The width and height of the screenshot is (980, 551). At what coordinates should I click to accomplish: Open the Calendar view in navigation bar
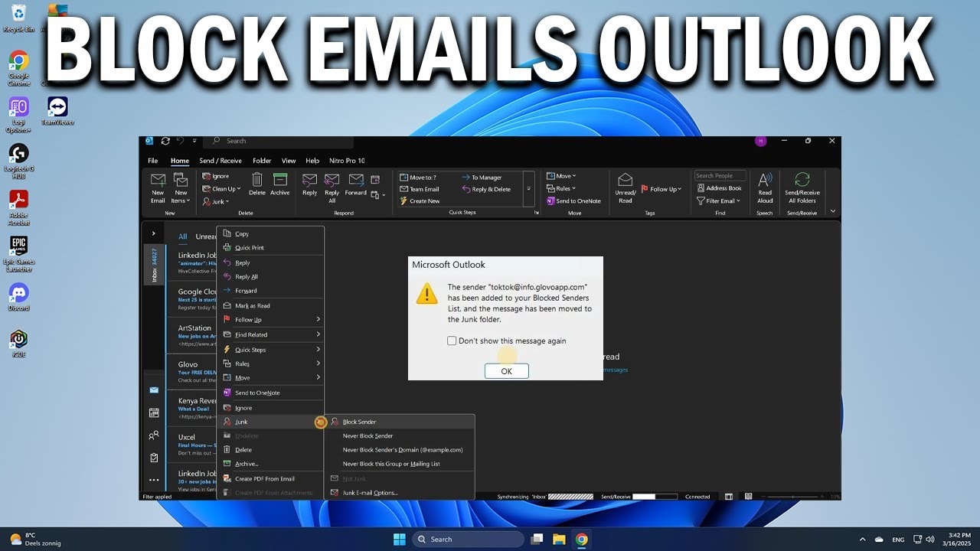click(x=154, y=412)
